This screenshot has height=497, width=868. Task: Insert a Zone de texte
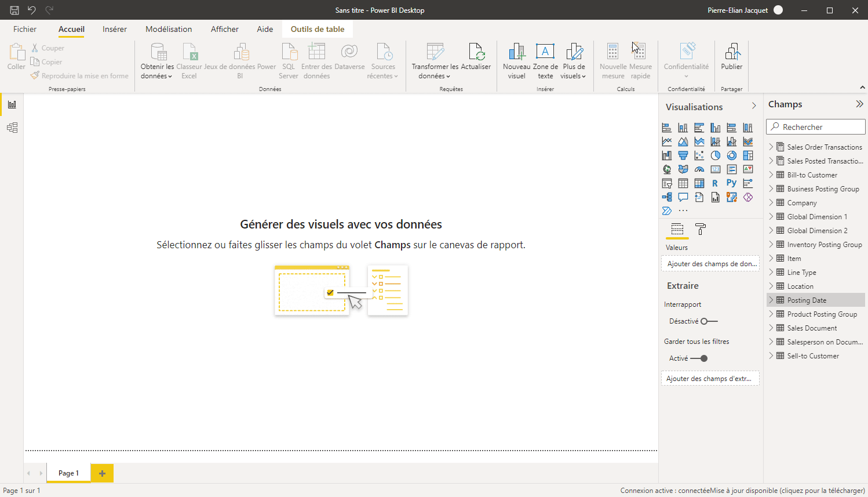[x=545, y=61]
